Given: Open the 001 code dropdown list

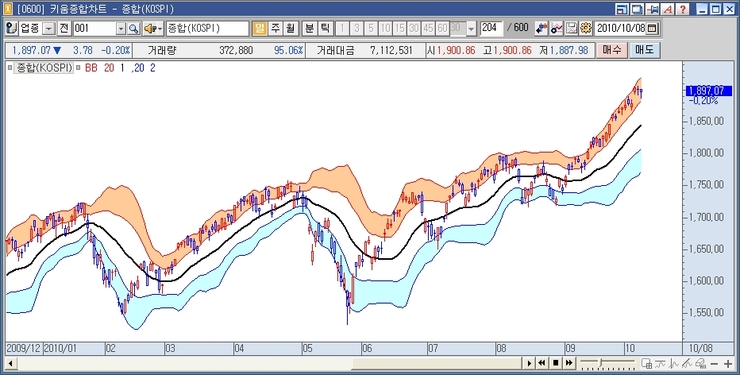Looking at the screenshot, I should [121, 29].
